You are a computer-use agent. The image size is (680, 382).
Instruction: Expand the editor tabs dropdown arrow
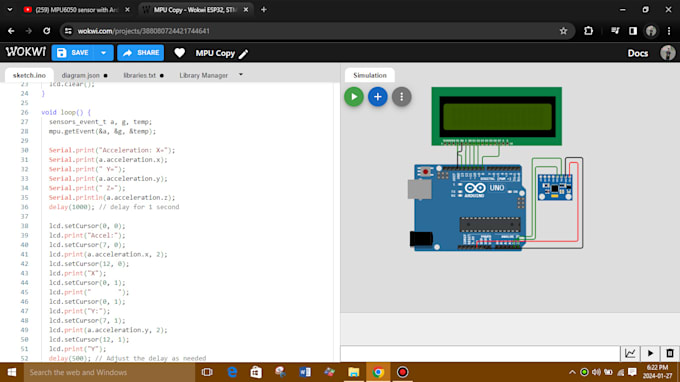tap(241, 75)
